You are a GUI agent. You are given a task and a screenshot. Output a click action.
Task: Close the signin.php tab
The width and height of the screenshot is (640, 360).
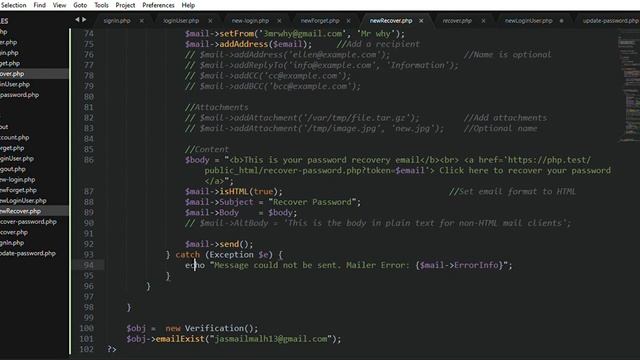[x=142, y=21]
